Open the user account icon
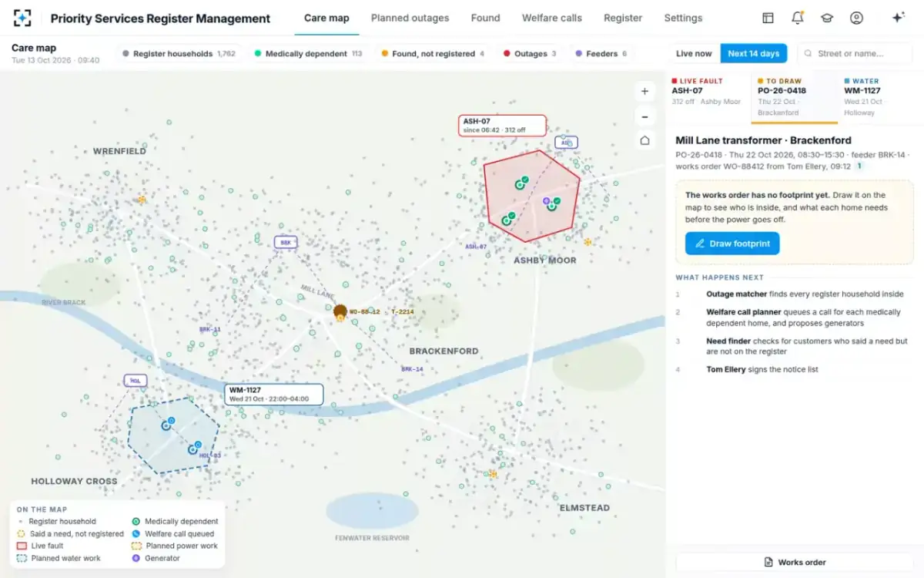This screenshot has height=578, width=924. (x=856, y=18)
